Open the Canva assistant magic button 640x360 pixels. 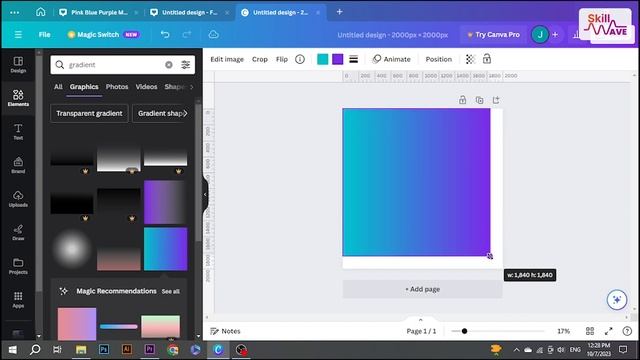point(617,300)
